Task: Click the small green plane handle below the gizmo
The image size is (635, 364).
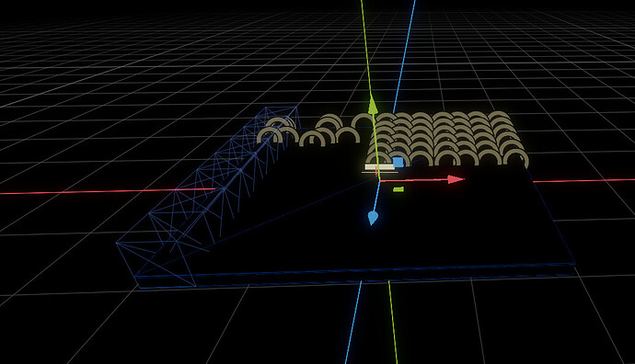Action: [398, 188]
